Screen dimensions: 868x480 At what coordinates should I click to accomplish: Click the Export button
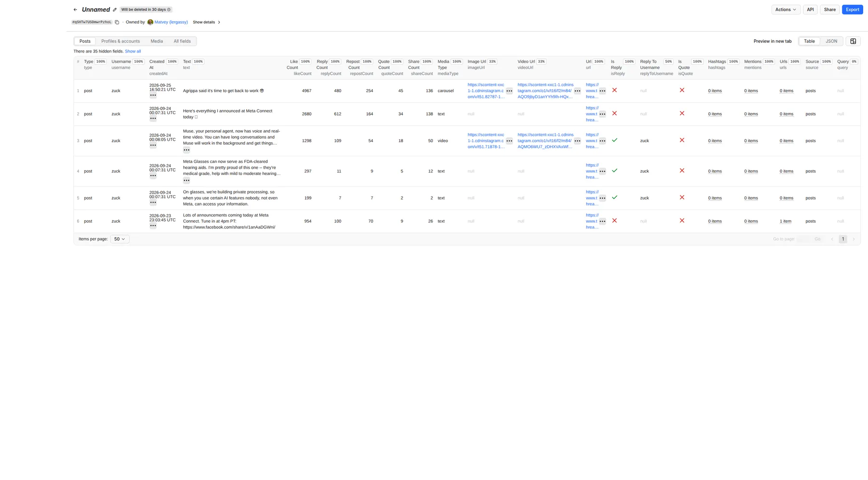pyautogui.click(x=852, y=10)
